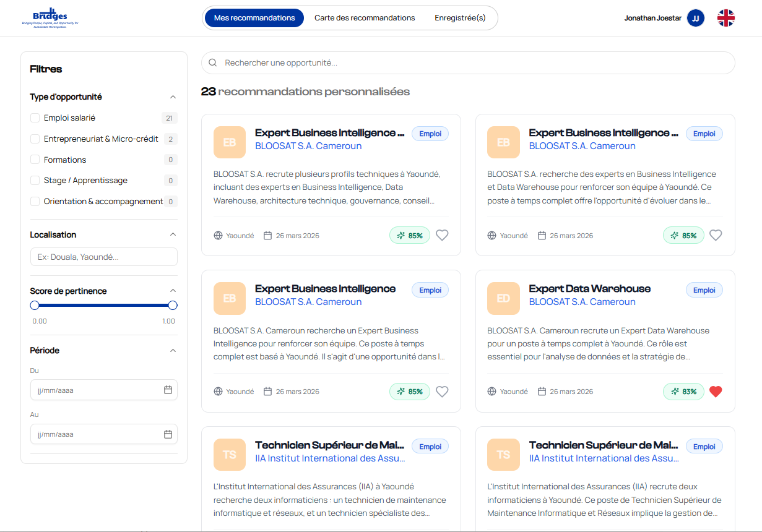Click the magnifier icon in the search bar
The image size is (762, 532).
pos(213,62)
